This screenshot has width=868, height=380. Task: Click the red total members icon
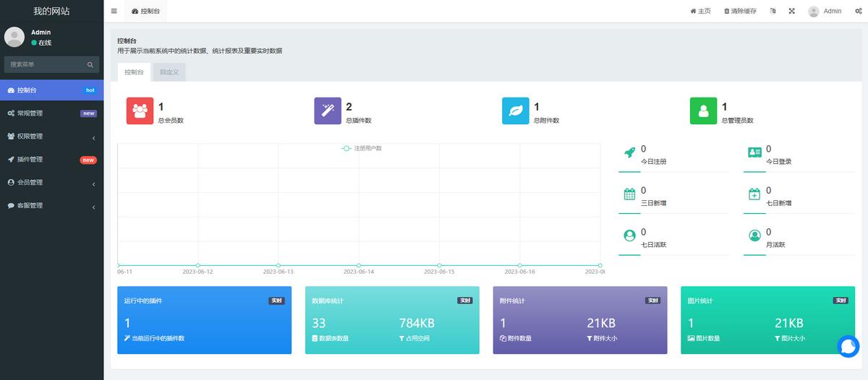140,111
